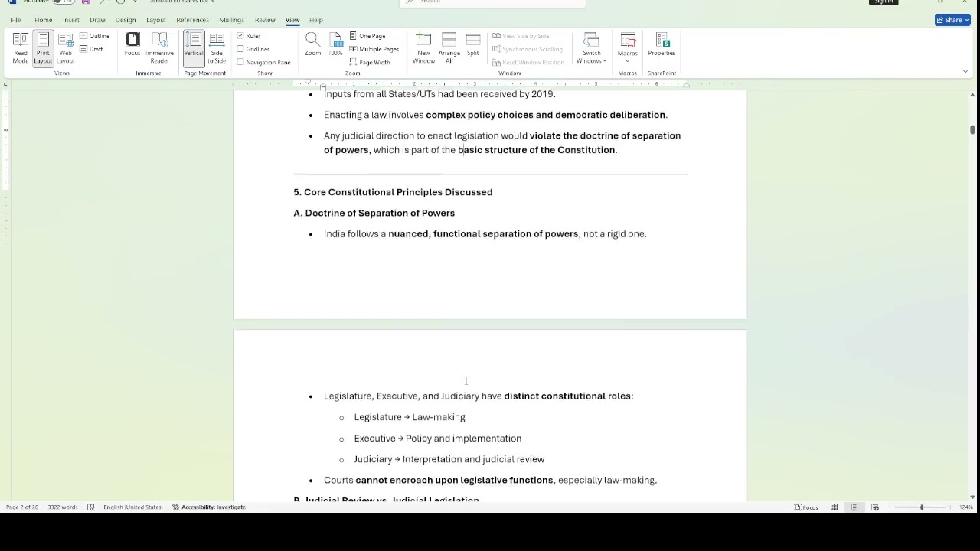
Task: Click Web Layout icon in status bar
Action: click(875, 507)
